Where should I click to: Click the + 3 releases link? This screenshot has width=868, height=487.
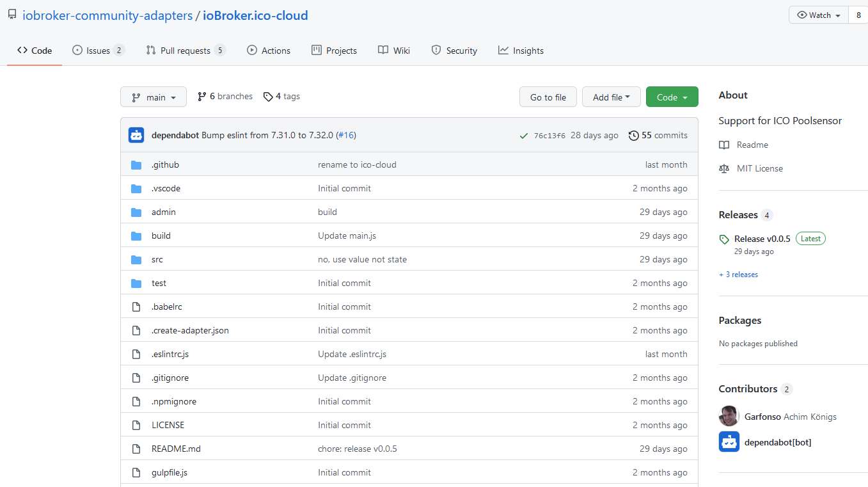tap(738, 275)
